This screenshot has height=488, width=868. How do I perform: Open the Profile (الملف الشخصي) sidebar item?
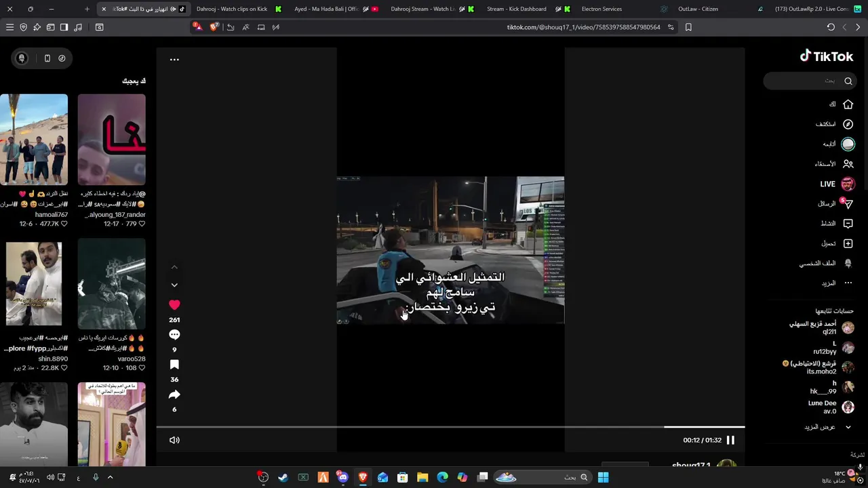click(x=826, y=264)
